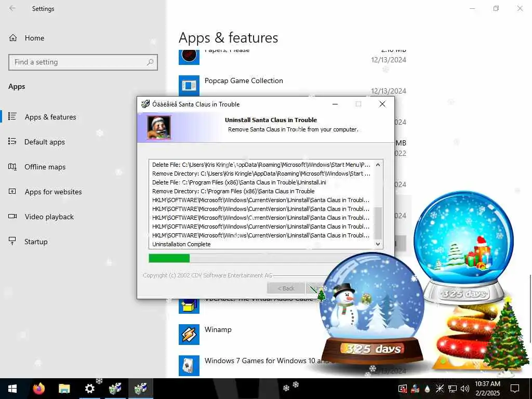532x399 pixels.
Task: Click the Santa Claus portrait image
Action: [159, 127]
